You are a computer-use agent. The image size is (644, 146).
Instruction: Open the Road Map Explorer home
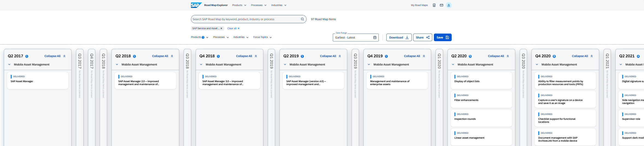(x=216, y=5)
